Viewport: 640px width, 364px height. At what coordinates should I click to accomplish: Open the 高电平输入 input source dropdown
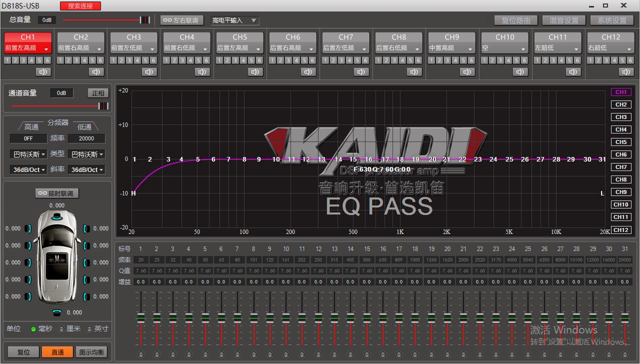click(x=234, y=20)
